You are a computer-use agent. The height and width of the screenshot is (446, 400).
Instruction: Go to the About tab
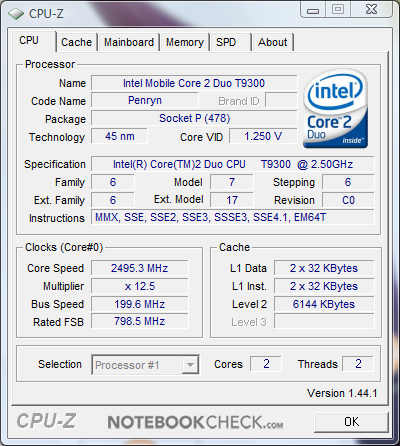point(273,42)
